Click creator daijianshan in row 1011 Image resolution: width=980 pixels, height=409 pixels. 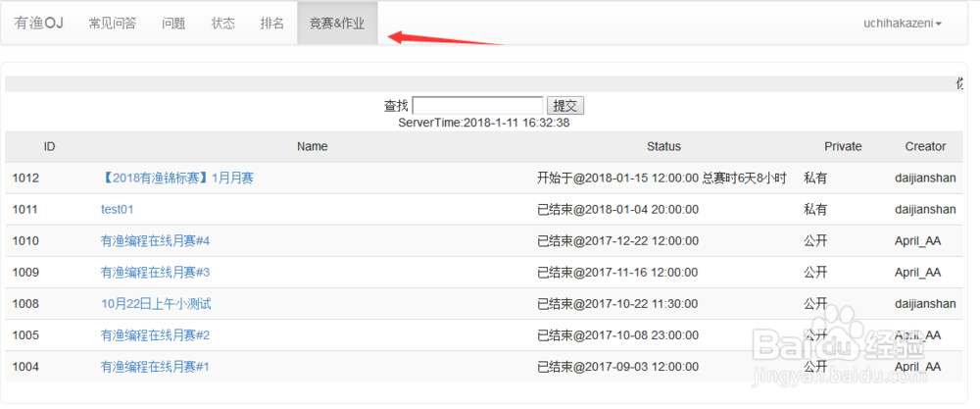[x=925, y=210]
